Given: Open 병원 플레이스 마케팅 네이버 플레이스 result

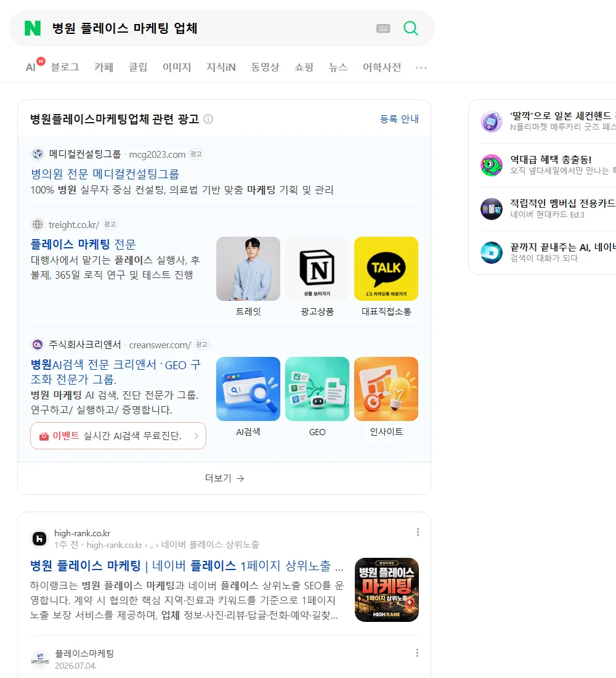Looking at the screenshot, I should point(186,566).
